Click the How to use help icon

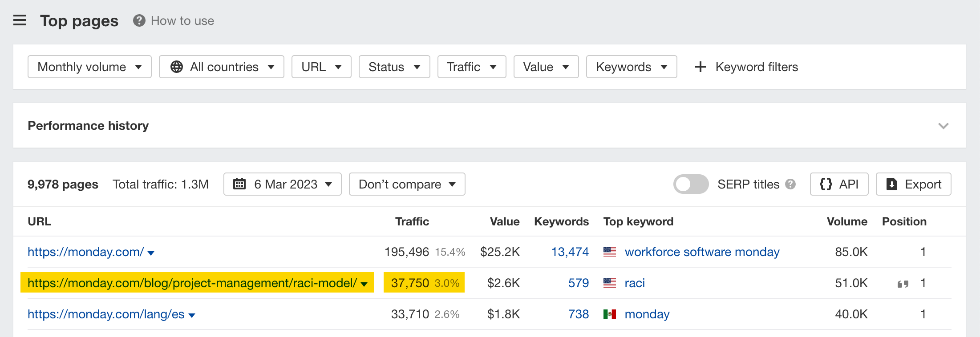click(139, 20)
